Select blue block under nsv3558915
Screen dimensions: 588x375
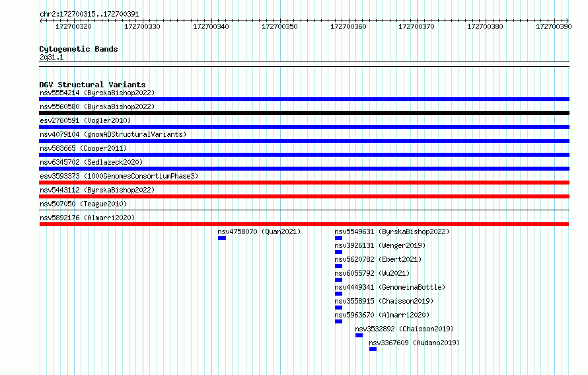click(x=338, y=308)
